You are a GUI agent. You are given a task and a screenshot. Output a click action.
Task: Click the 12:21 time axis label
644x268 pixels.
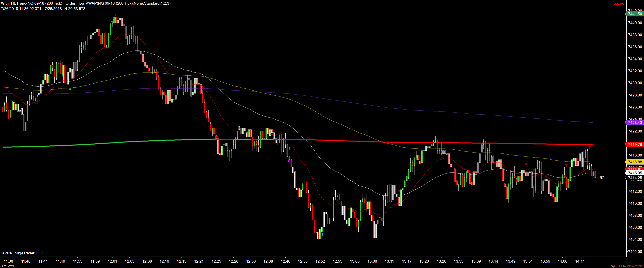tap(199, 261)
